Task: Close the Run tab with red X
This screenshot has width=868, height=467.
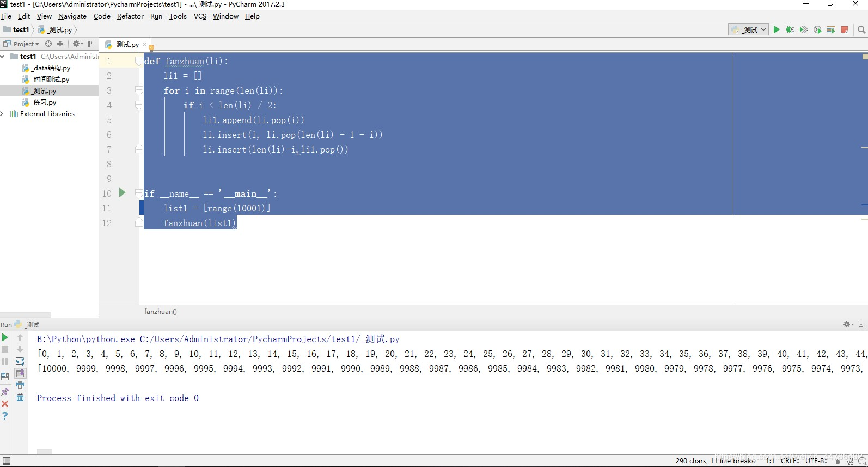Action: point(5,404)
